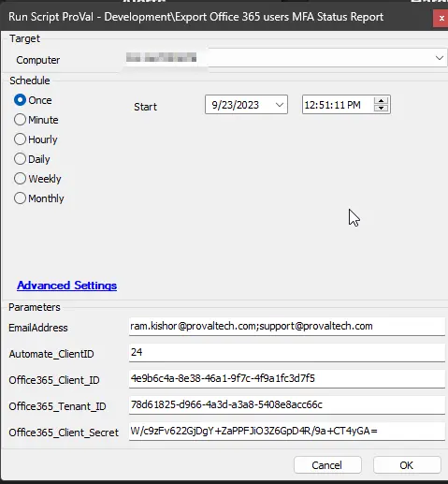Click the EmailAddress input field
Image resolution: width=448 pixels, height=484 pixels.
pyautogui.click(x=287, y=327)
